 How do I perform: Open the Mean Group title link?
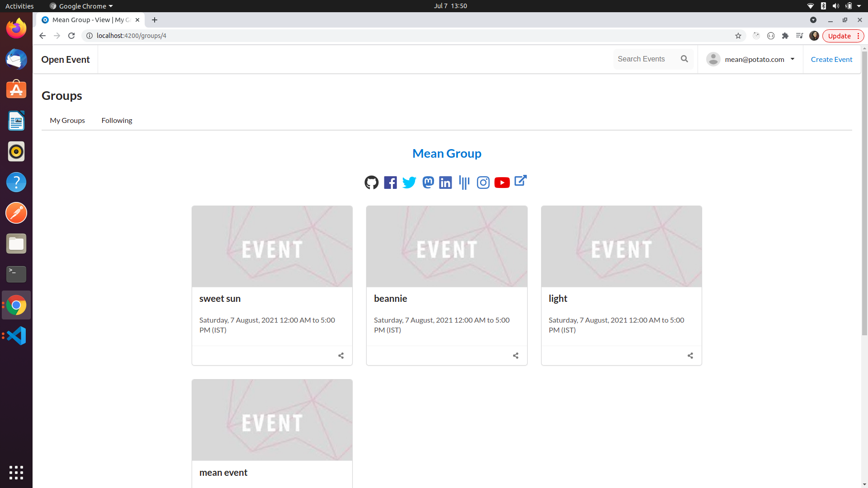point(447,154)
